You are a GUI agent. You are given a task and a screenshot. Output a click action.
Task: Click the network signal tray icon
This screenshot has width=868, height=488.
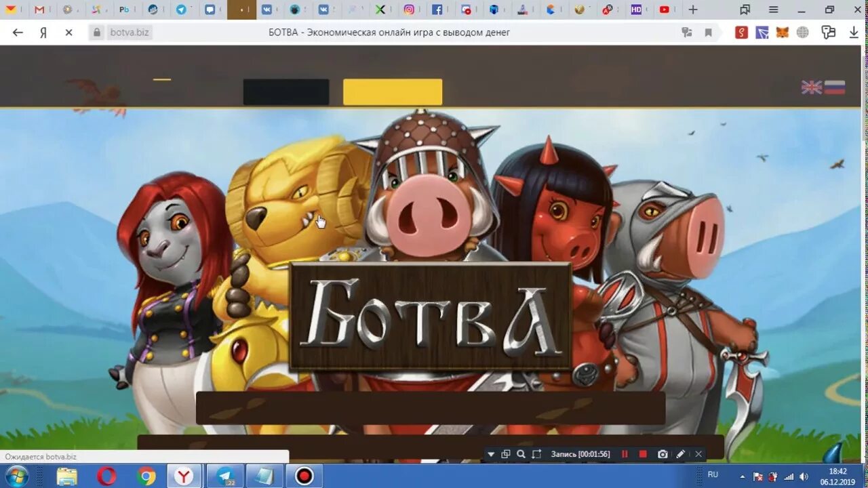(789, 476)
